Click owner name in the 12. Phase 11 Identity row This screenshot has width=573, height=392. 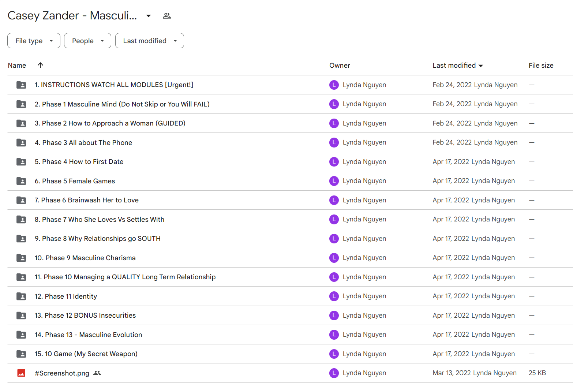(364, 296)
